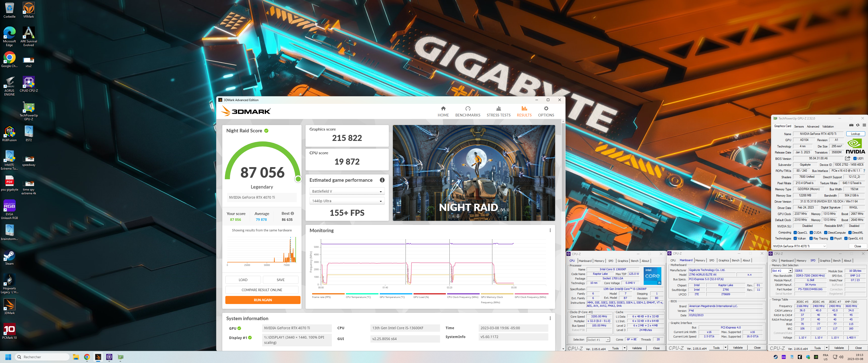Screen dimensions: 868x363
Task: Take a GPU-Z screenshot with camera icon
Action: (x=851, y=125)
